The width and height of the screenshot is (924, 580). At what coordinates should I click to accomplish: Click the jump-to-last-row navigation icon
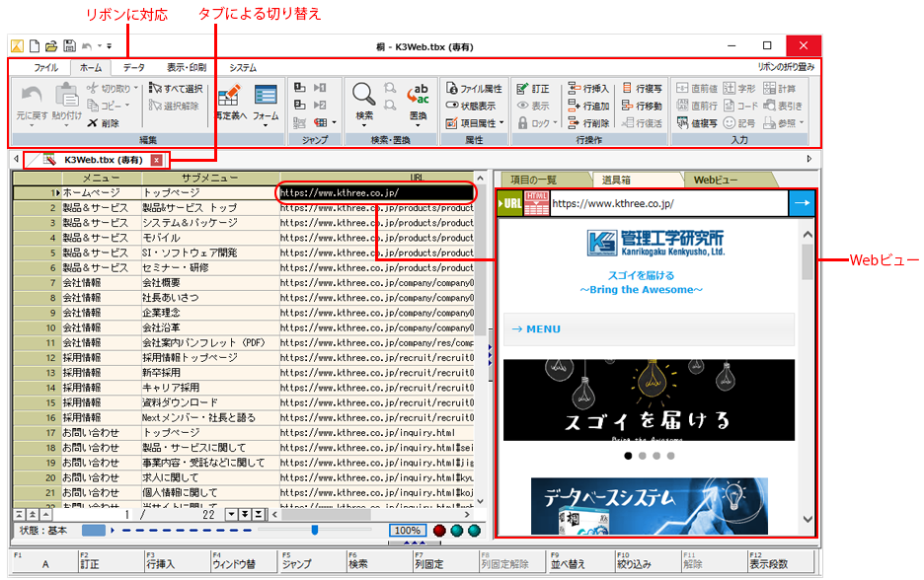(x=258, y=514)
